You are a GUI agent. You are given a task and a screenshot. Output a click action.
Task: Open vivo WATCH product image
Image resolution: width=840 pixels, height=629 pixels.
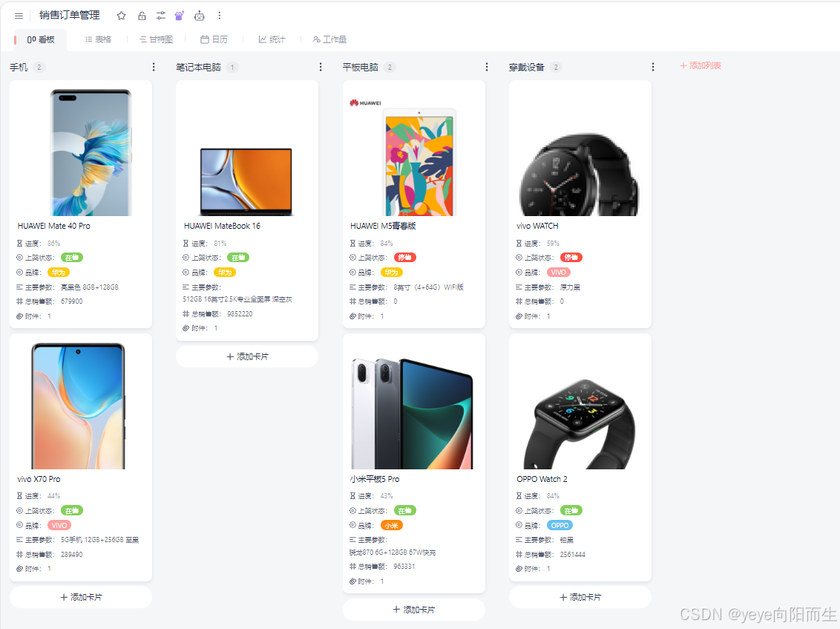pos(580,175)
